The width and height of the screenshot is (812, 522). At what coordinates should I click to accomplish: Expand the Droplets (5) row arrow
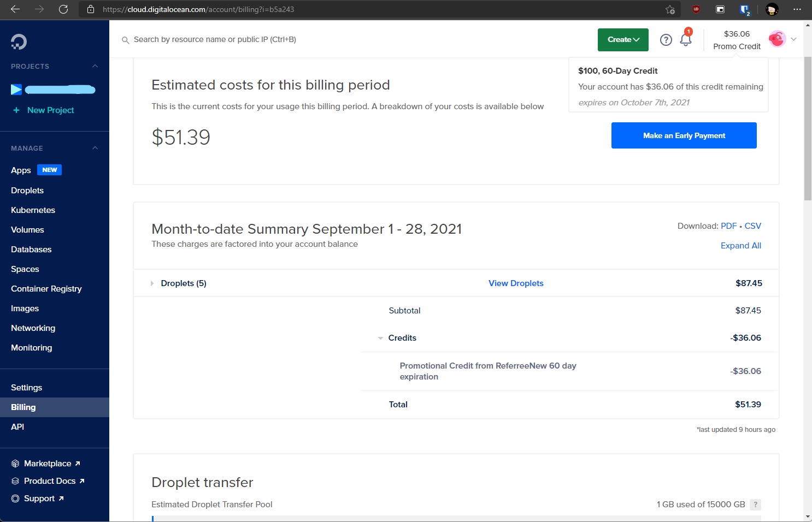[152, 283]
